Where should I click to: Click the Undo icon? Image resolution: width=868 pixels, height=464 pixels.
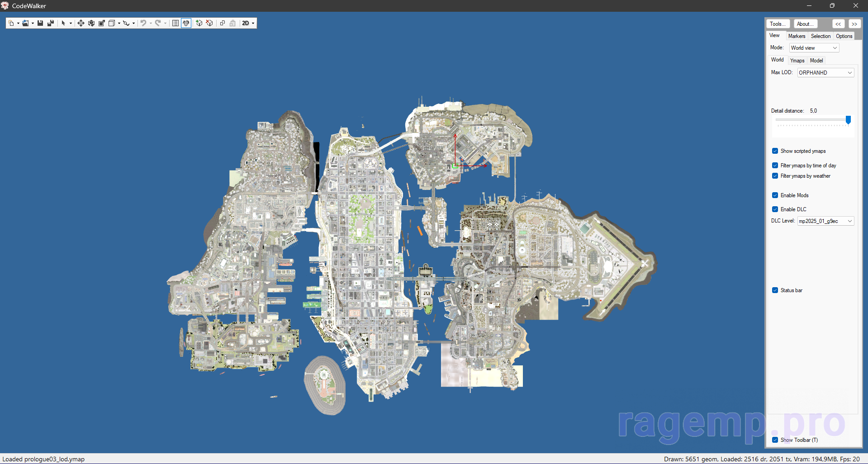coord(143,23)
